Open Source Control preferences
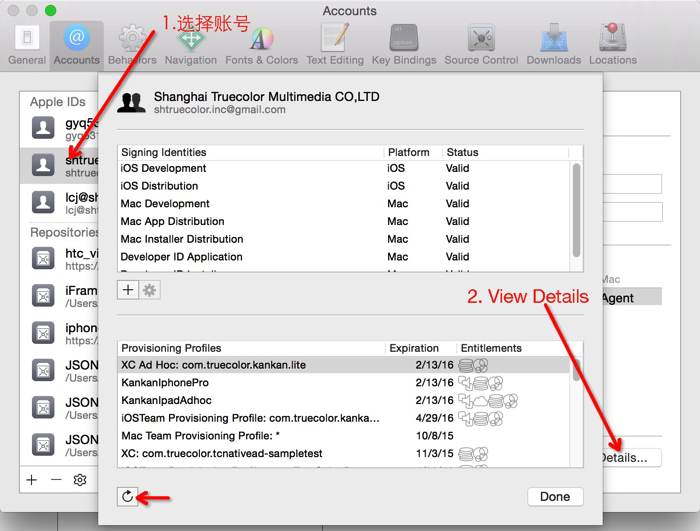The width and height of the screenshot is (700, 531). tap(481, 45)
